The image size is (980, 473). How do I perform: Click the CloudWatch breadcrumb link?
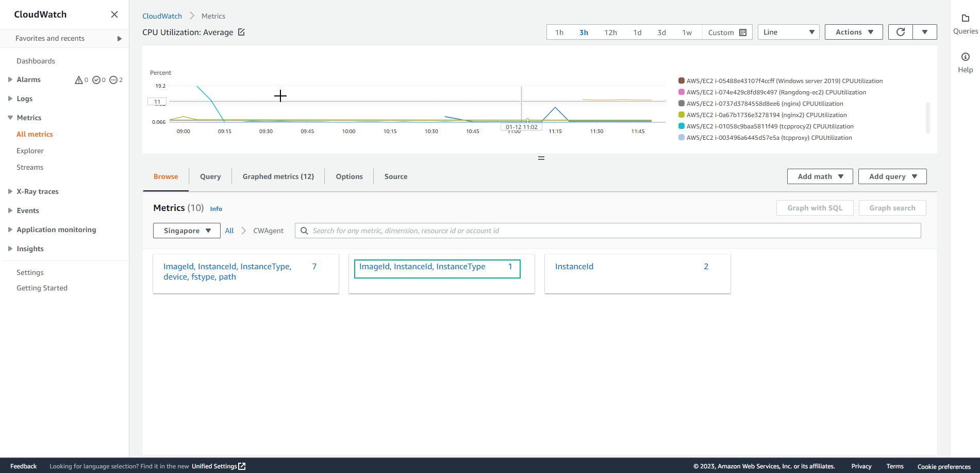click(x=162, y=16)
